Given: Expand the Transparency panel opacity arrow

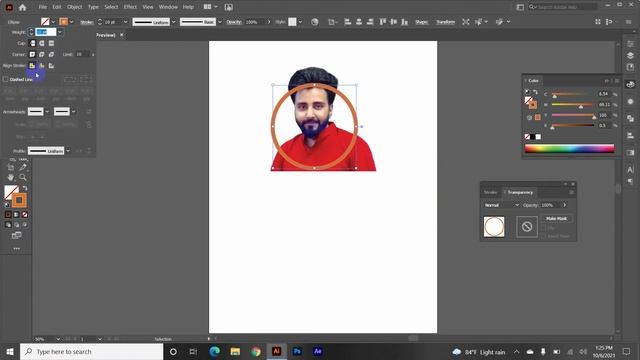Looking at the screenshot, I should (565, 205).
